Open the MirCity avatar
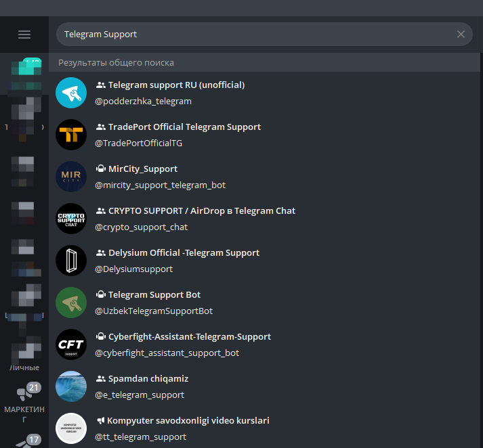Image resolution: width=483 pixels, height=448 pixels. [x=71, y=177]
